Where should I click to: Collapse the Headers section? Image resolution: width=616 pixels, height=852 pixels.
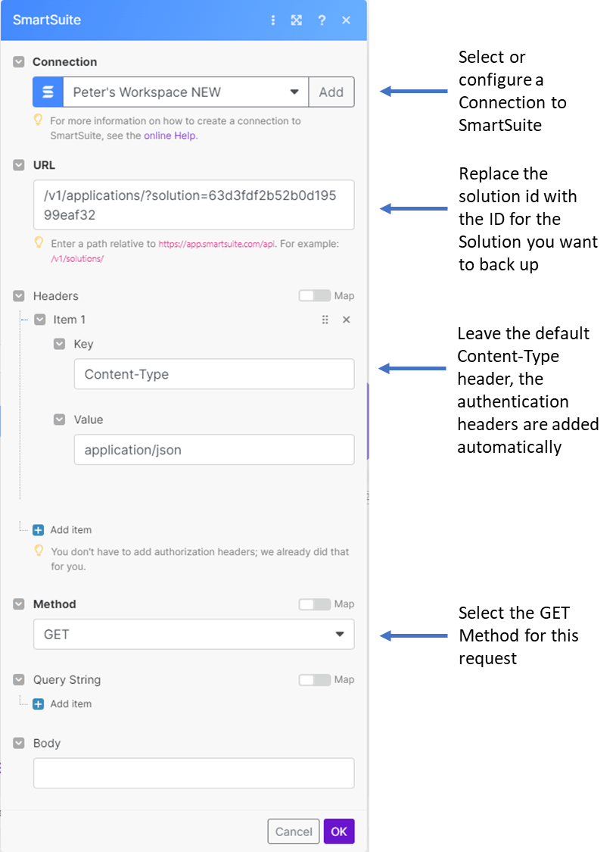[19, 296]
